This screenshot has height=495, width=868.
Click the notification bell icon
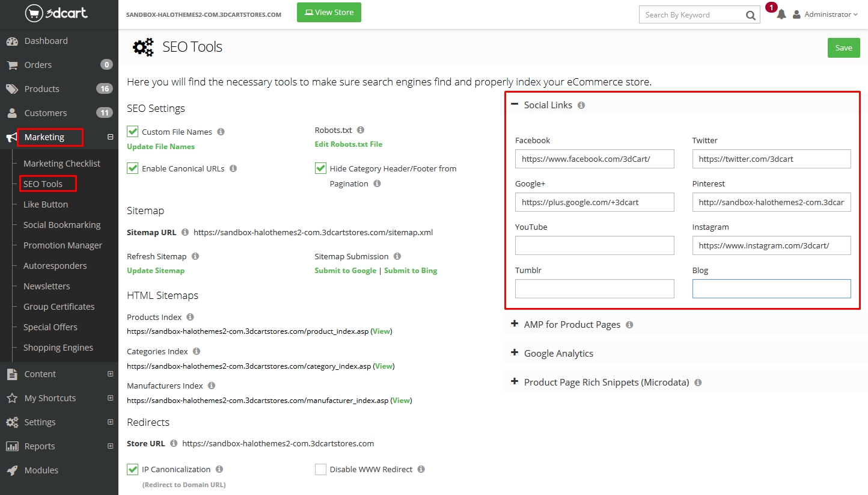781,14
